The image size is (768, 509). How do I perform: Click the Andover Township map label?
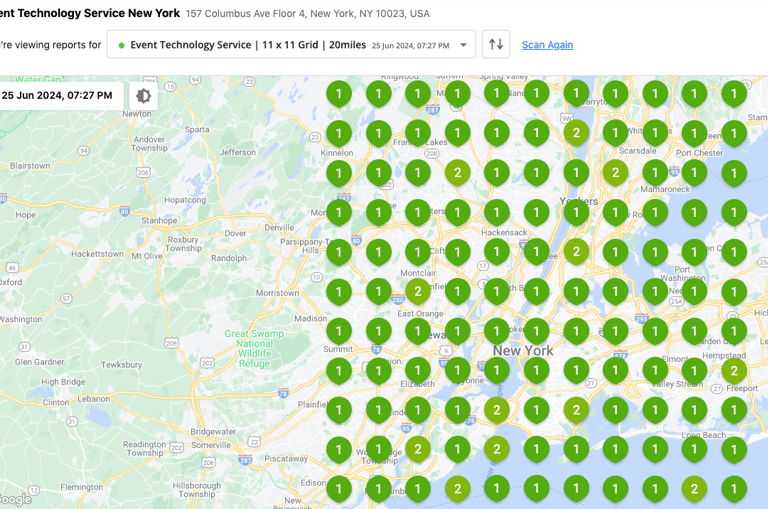tap(149, 144)
